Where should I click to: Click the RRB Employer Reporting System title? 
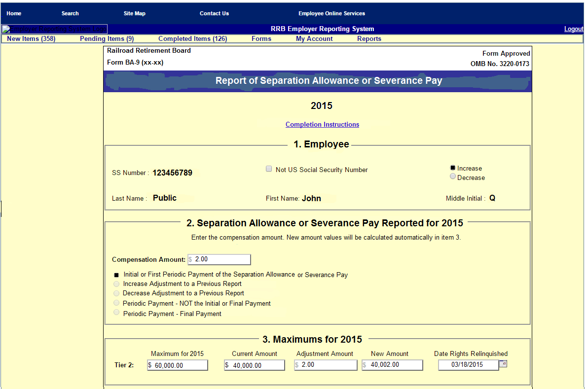pyautogui.click(x=323, y=29)
